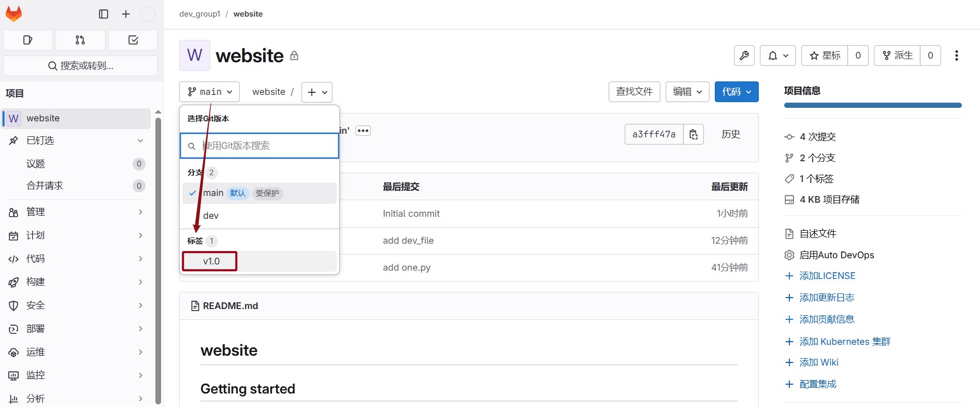
Task: Click the GitLab fox logo
Action: (14, 14)
